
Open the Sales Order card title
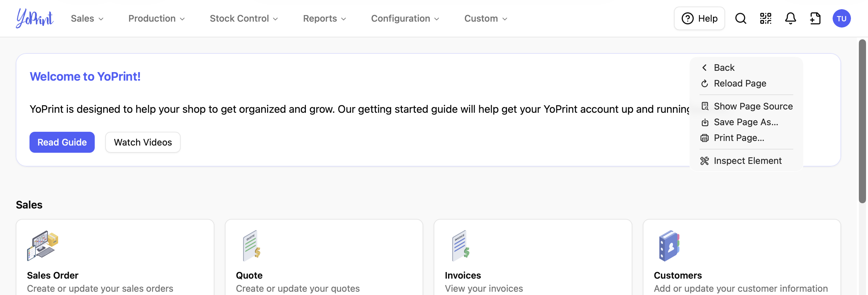[52, 275]
